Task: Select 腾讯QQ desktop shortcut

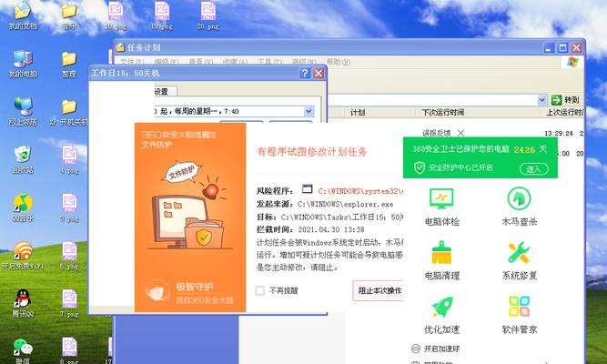Action: click(23, 304)
